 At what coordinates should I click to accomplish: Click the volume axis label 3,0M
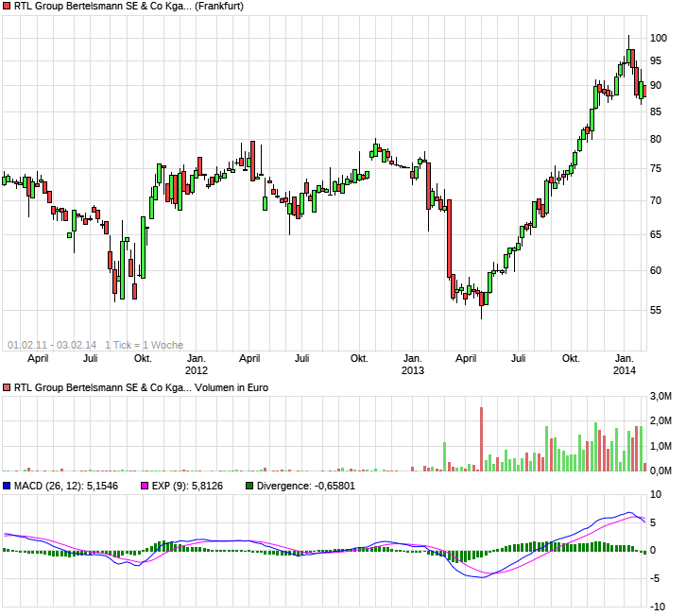(660, 397)
